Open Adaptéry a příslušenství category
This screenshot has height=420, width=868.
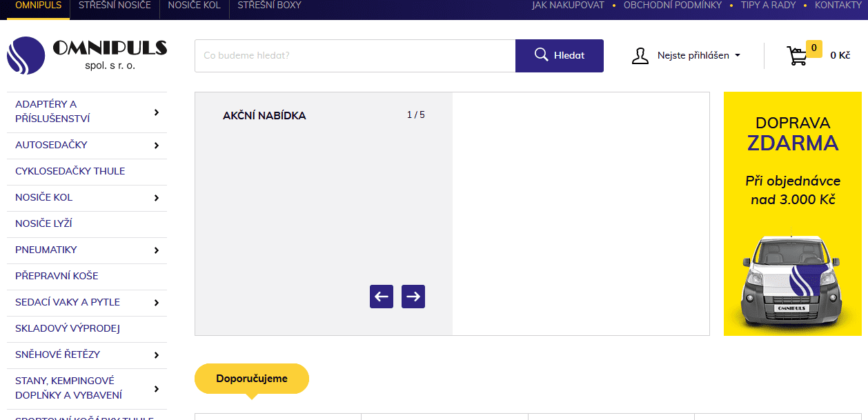[52, 112]
